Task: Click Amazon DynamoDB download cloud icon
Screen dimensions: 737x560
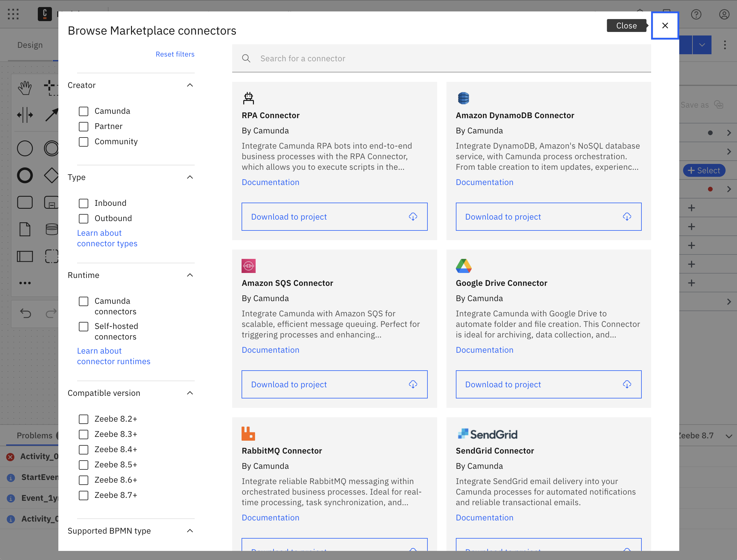Action: (x=627, y=217)
